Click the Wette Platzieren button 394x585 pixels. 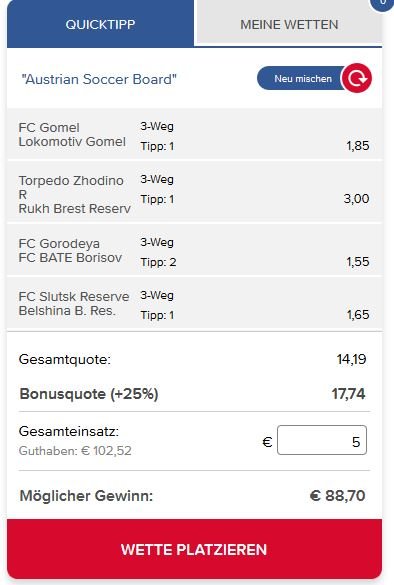click(x=194, y=549)
